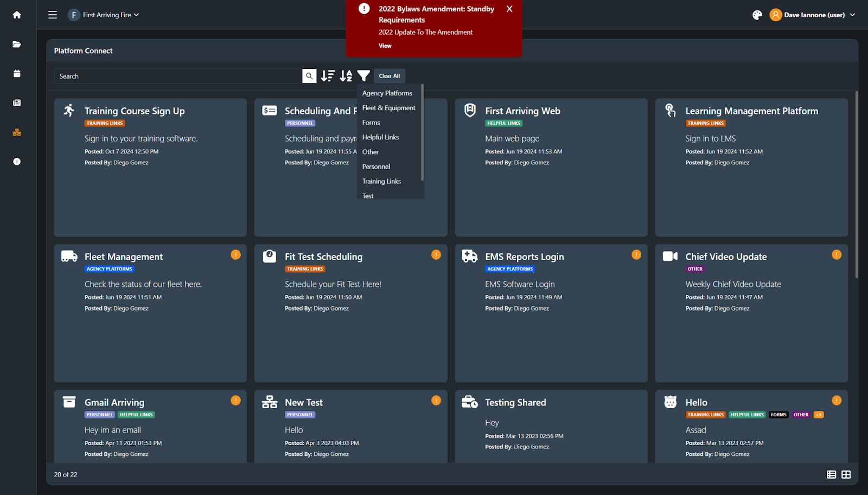Image resolution: width=868 pixels, height=495 pixels.
Task: Open the Dave Iannone user menu
Action: pyautogui.click(x=812, y=15)
